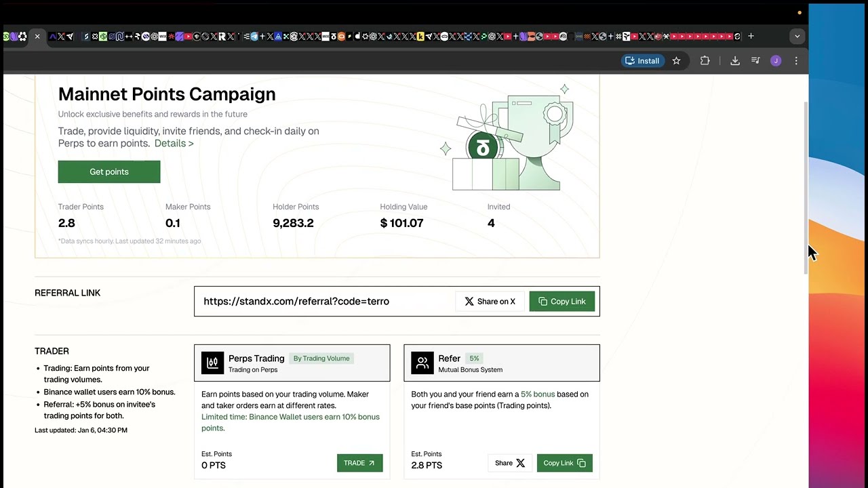Click the 5% bonus green link text
Image resolution: width=868 pixels, height=488 pixels.
tap(538, 394)
